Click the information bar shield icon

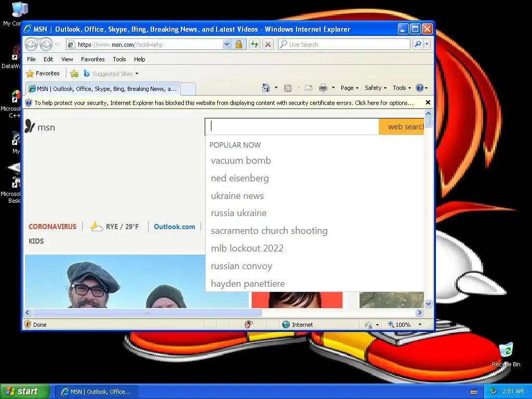click(x=29, y=103)
